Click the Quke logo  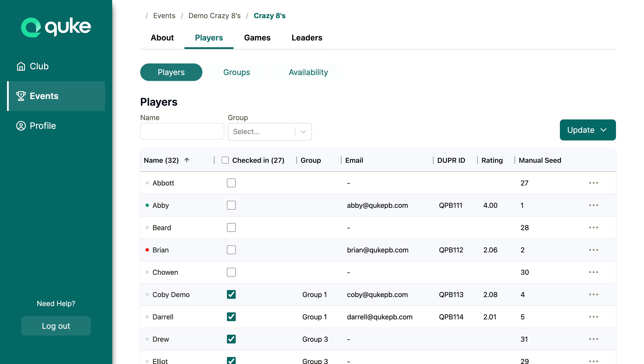(56, 27)
